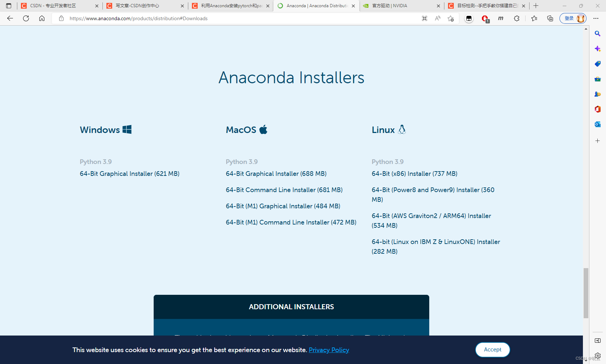The height and width of the screenshot is (364, 606).
Task: Click the ADDITIONAL INSTALLERS header
Action: click(291, 307)
